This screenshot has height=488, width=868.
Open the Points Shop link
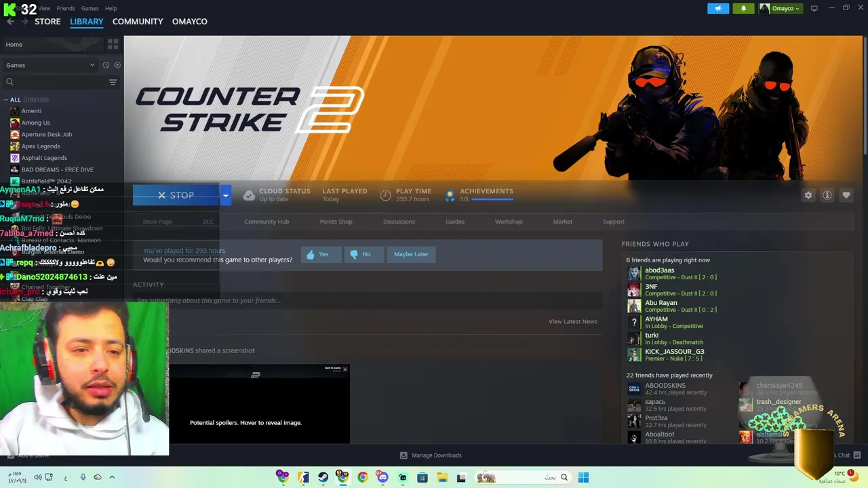pos(336,222)
